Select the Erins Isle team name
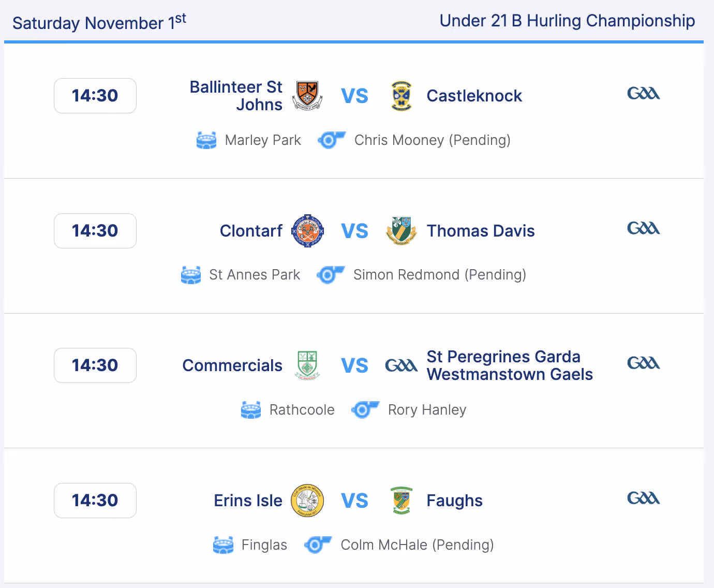Screen dimensions: 714x588 [248, 501]
